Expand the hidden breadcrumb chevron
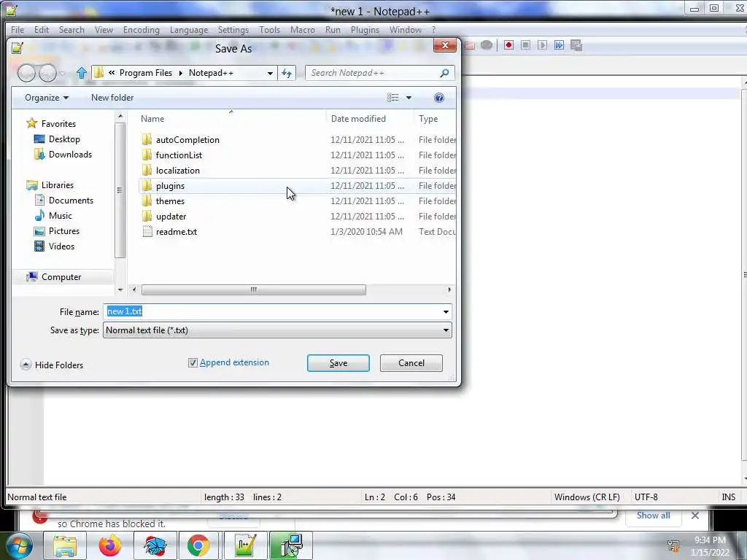The image size is (747, 560). coord(112,73)
